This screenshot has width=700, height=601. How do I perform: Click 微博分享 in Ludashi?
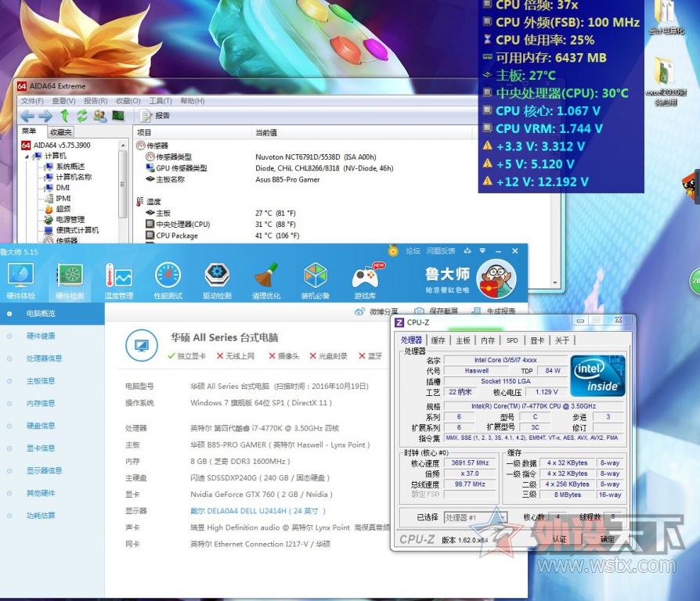tap(377, 311)
